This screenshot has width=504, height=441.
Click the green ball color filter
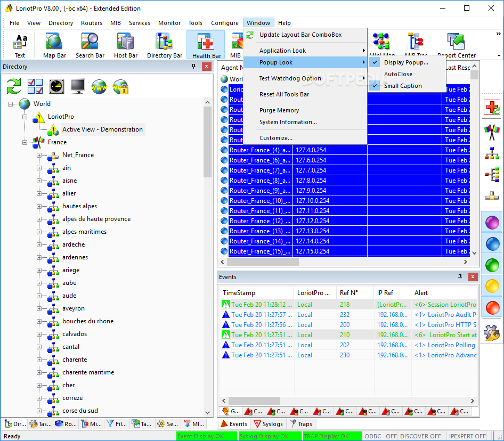pyautogui.click(x=492, y=265)
